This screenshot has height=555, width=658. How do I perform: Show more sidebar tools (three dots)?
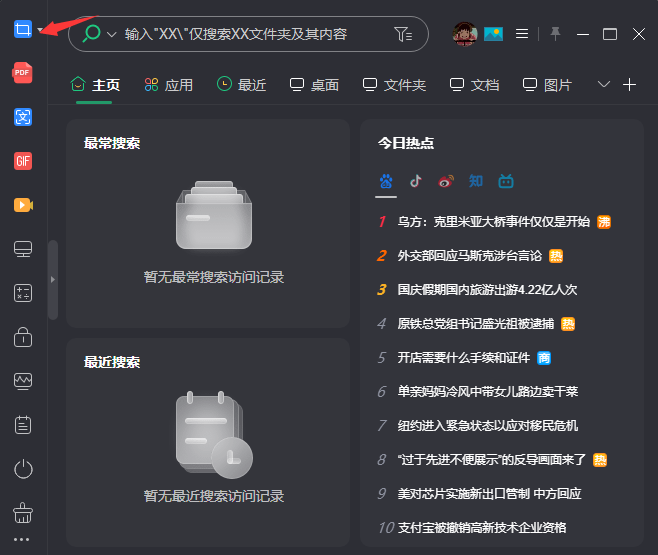point(21,539)
